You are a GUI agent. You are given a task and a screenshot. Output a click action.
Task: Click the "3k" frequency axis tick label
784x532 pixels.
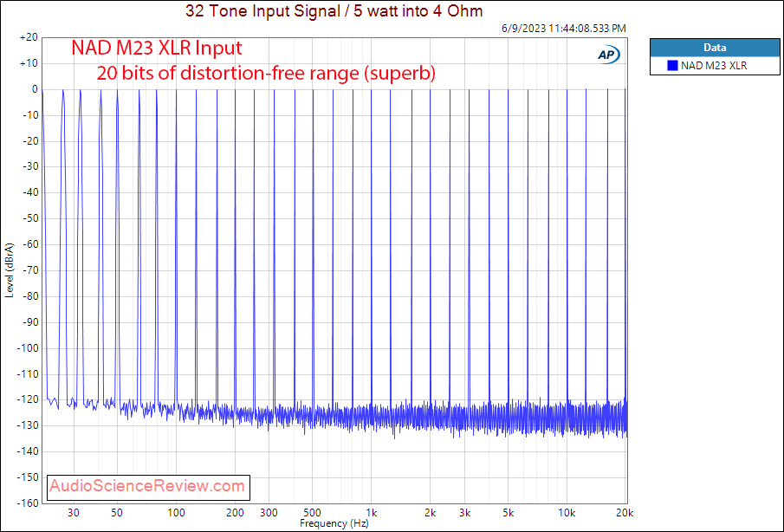[x=464, y=513]
